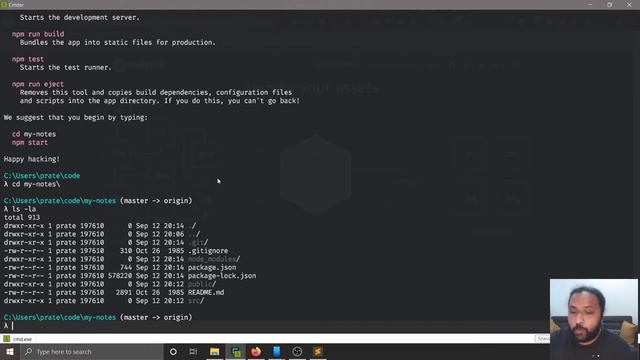Open Sublime Text from the taskbar
The width and height of the screenshot is (640, 360).
click(x=318, y=351)
